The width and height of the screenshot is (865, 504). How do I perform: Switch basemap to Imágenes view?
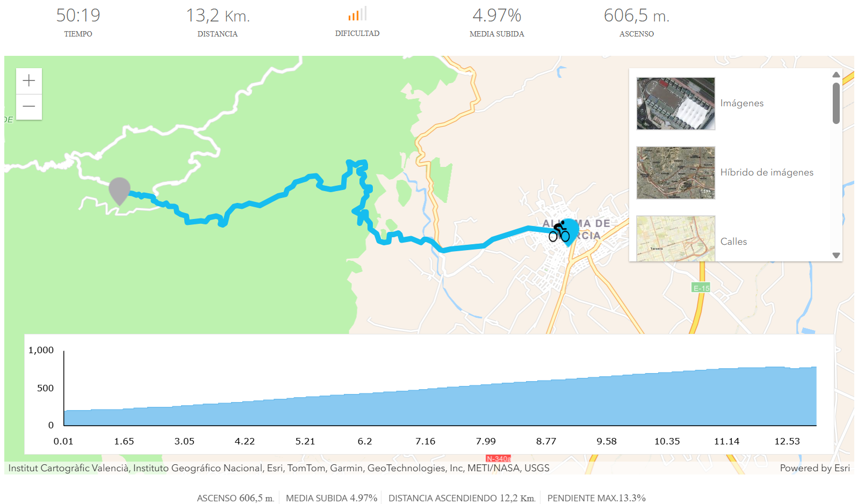coord(741,103)
